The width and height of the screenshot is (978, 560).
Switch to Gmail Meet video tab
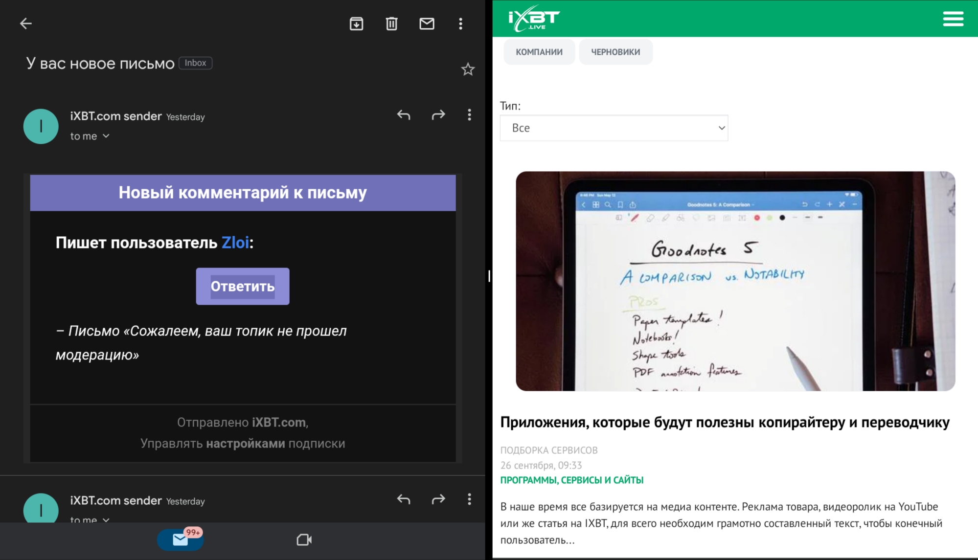304,539
